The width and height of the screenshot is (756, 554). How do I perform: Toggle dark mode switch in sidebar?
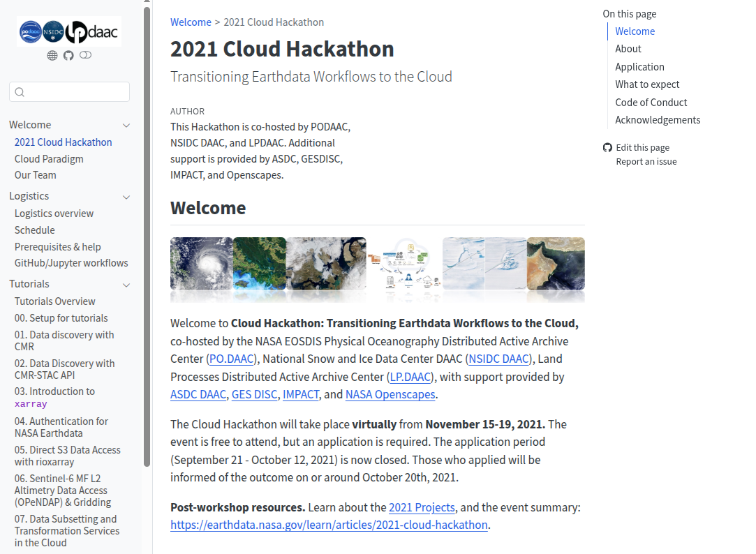tap(85, 56)
